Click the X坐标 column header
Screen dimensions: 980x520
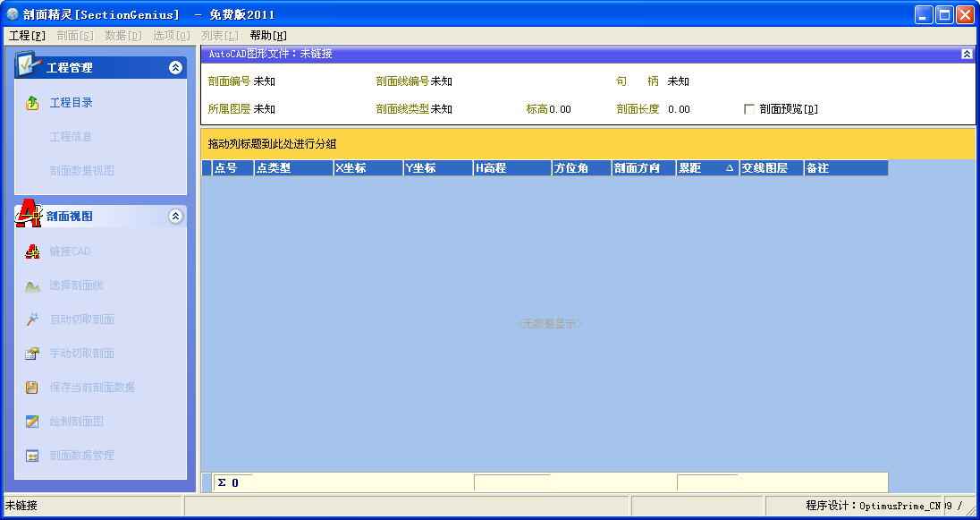click(368, 167)
